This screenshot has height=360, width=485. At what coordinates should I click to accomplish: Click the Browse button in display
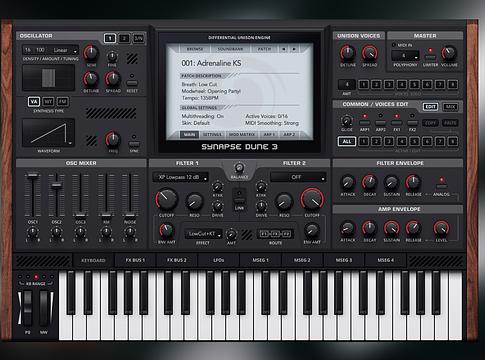(195, 49)
